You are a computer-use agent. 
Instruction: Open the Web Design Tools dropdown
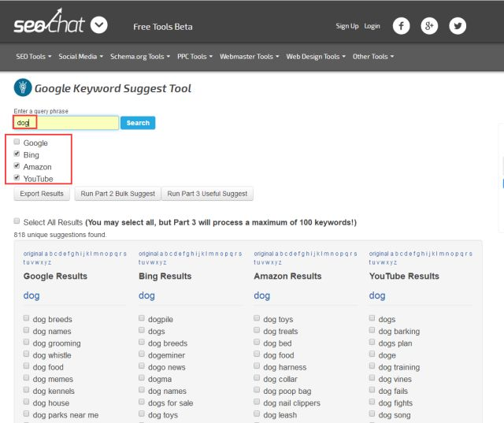pyautogui.click(x=316, y=57)
